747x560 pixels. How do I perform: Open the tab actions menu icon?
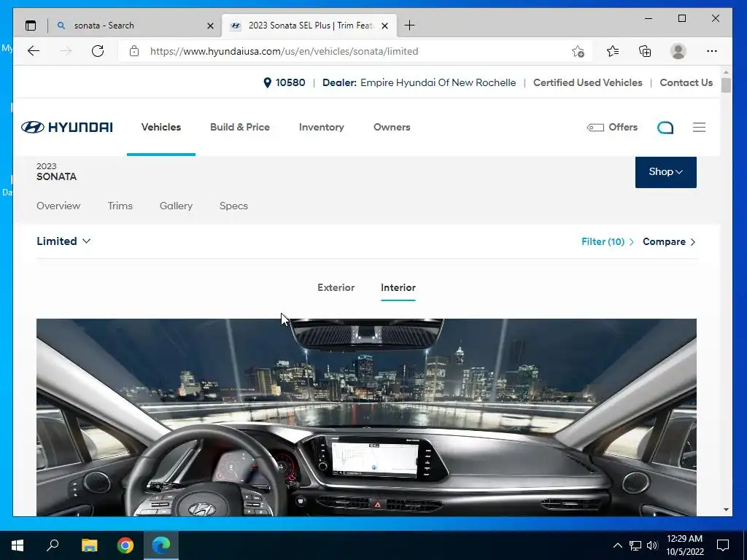31,26
